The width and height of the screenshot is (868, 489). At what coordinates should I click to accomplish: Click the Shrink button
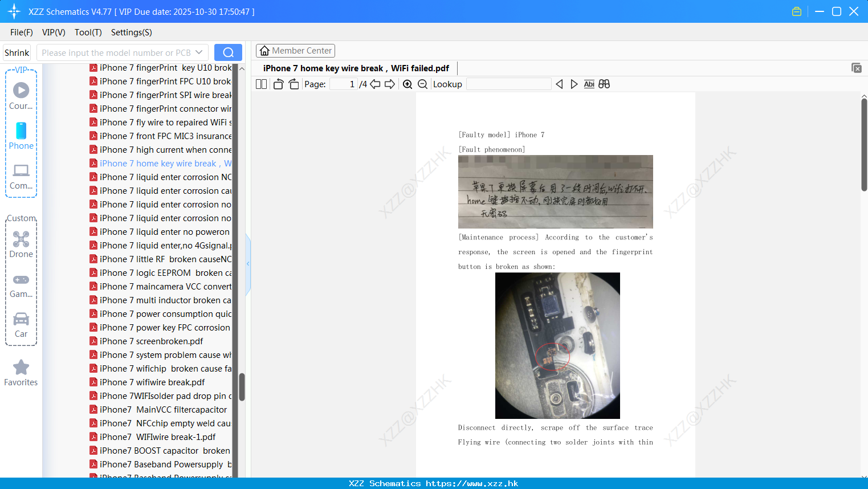17,52
